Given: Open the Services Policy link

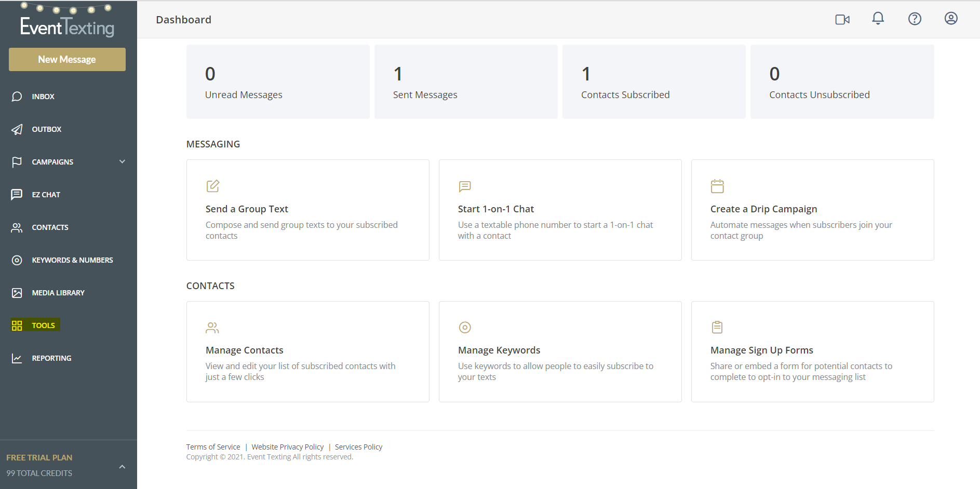Looking at the screenshot, I should (x=358, y=447).
